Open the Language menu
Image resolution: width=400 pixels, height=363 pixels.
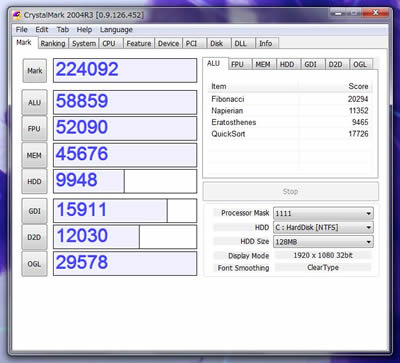pyautogui.click(x=116, y=30)
